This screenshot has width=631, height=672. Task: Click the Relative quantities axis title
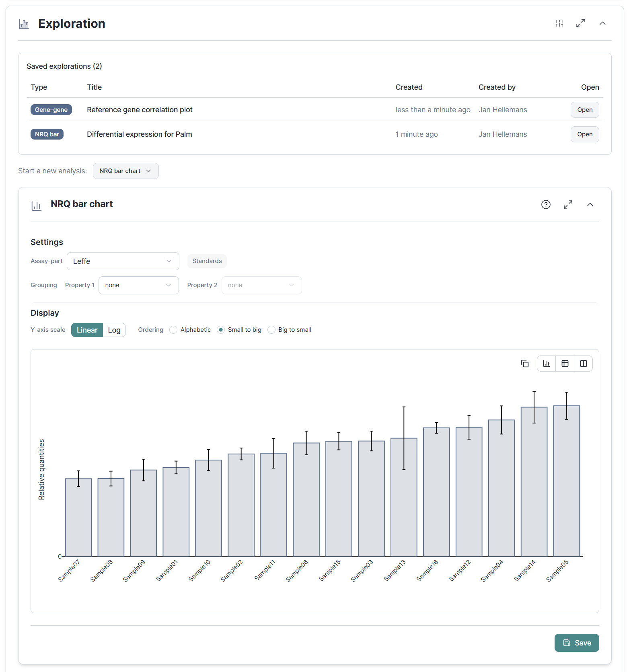tap(41, 470)
